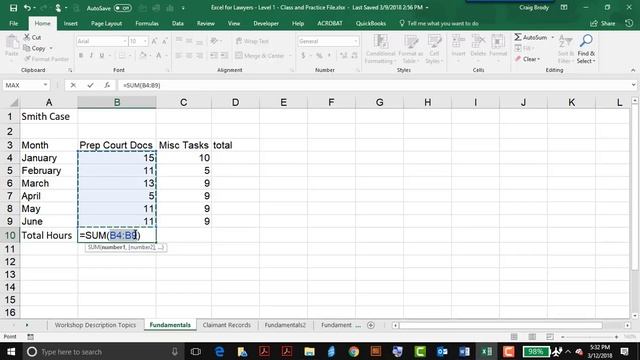
Task: Click the Total Hours cell
Action: coord(49,235)
